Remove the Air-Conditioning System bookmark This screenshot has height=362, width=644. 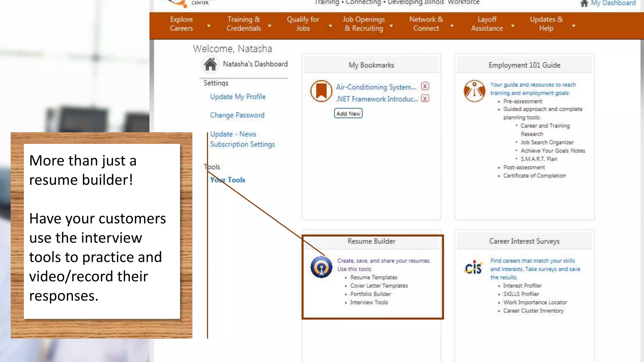(425, 86)
